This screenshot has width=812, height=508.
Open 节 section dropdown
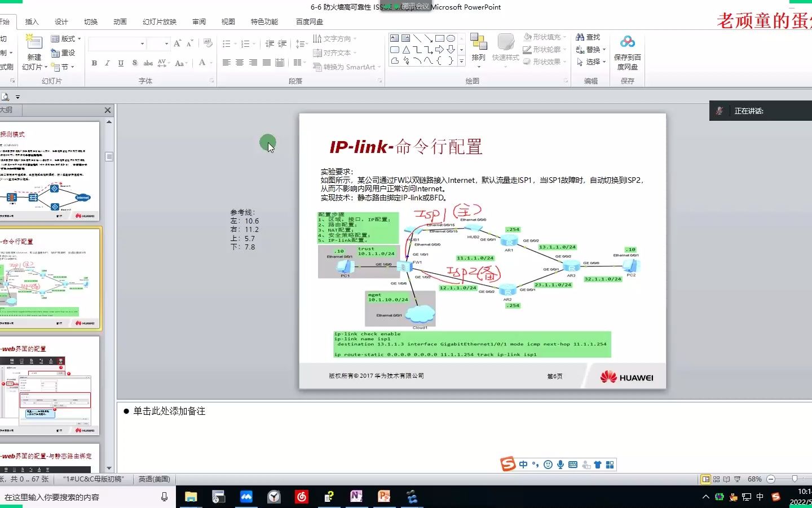[x=62, y=67]
